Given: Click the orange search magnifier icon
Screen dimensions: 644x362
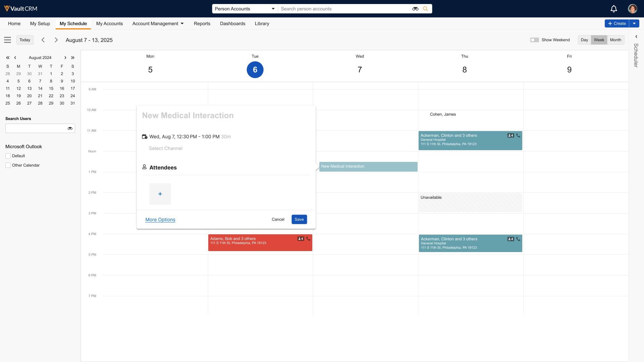Looking at the screenshot, I should click(425, 9).
